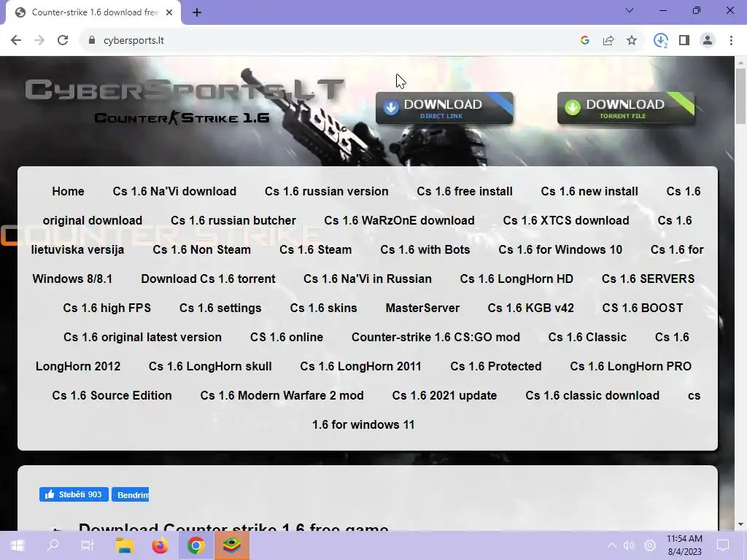Open Cs 1.6 Protected link
This screenshot has height=560, width=747.
(496, 366)
